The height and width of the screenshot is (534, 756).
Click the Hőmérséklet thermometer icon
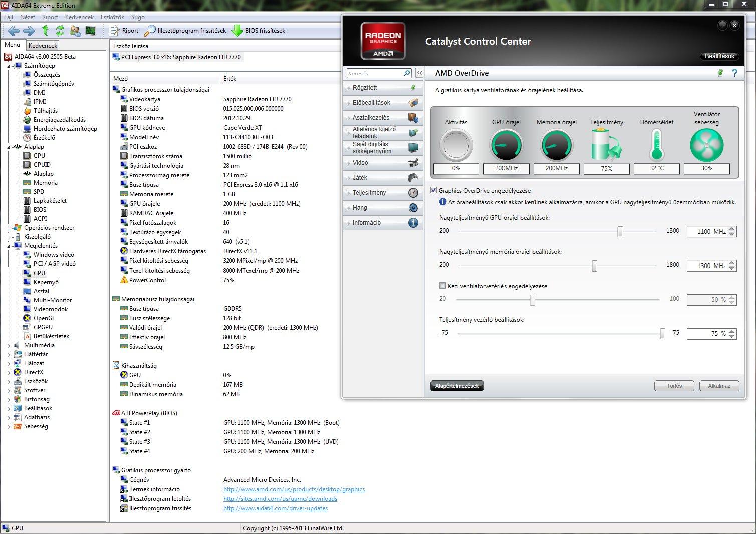(656, 145)
